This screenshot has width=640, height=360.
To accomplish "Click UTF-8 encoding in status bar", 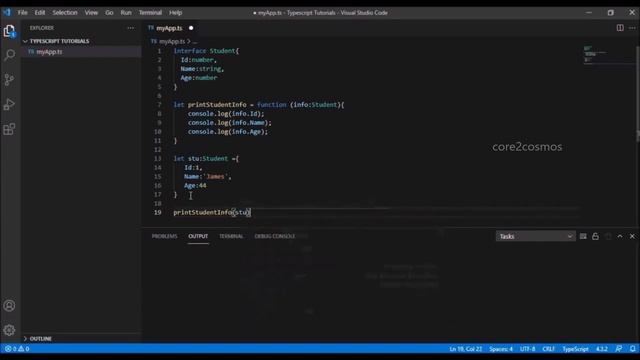I will coord(527,349).
